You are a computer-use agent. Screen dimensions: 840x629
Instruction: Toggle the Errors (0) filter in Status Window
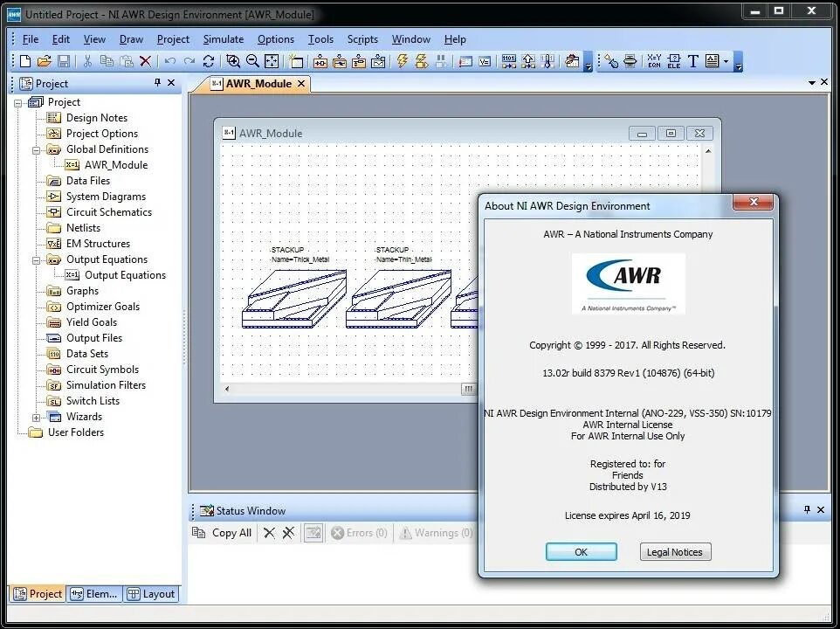coord(359,533)
